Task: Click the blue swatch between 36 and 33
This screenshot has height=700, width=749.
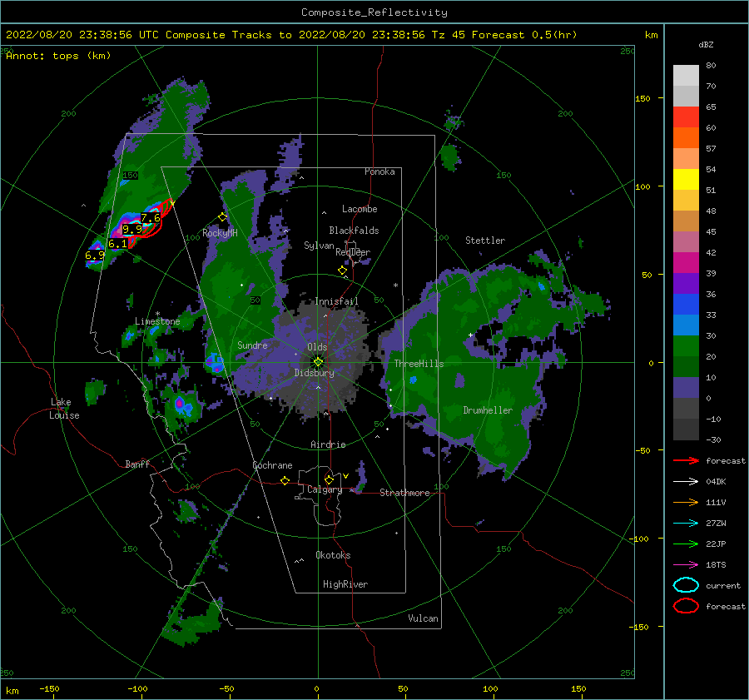Action: (686, 305)
